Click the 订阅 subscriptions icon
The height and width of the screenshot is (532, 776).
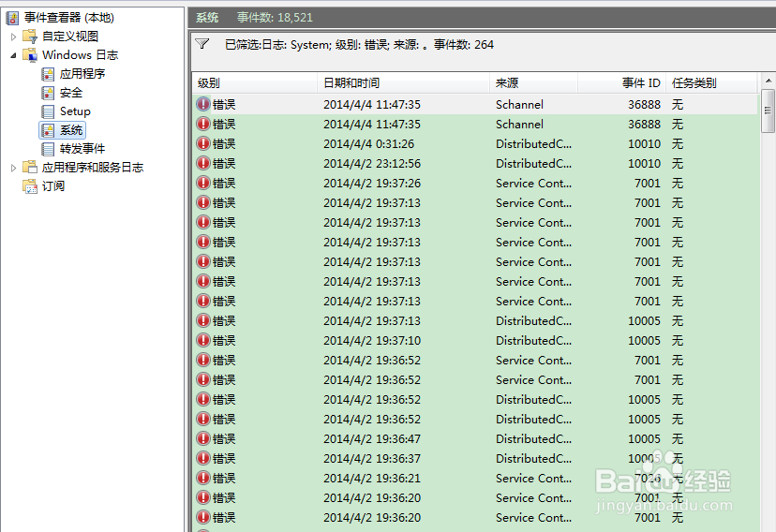tap(30, 185)
